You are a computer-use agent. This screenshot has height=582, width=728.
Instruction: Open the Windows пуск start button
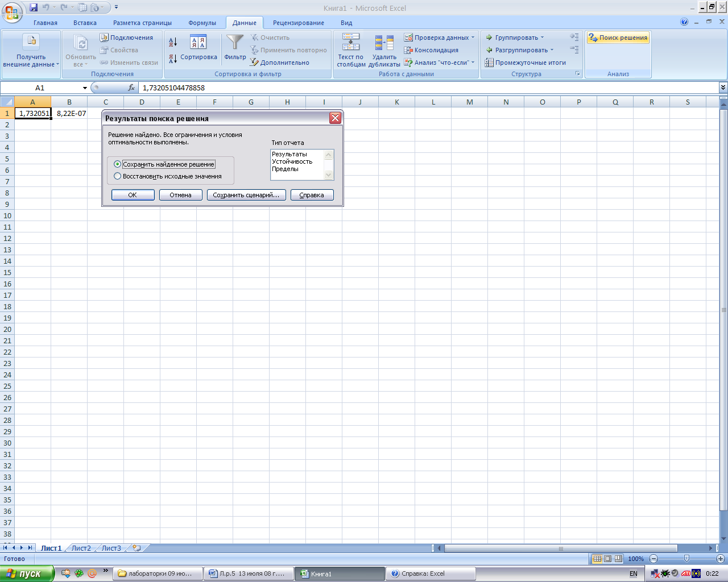27,573
